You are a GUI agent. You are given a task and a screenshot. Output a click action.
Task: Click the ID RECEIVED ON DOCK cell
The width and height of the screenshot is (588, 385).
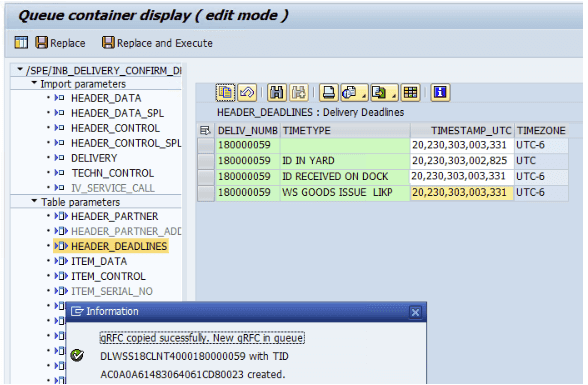345,177
